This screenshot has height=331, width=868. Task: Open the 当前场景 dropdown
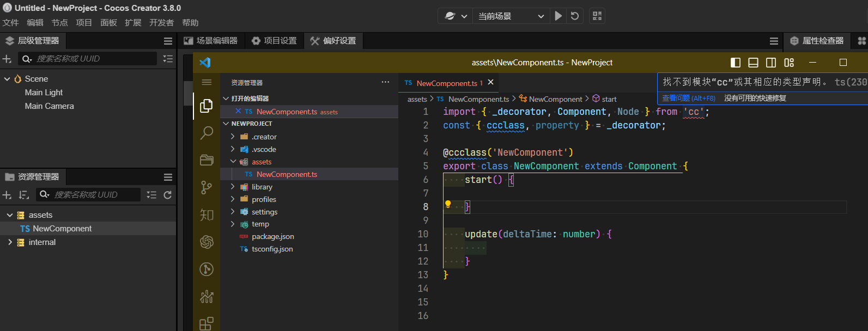click(511, 16)
